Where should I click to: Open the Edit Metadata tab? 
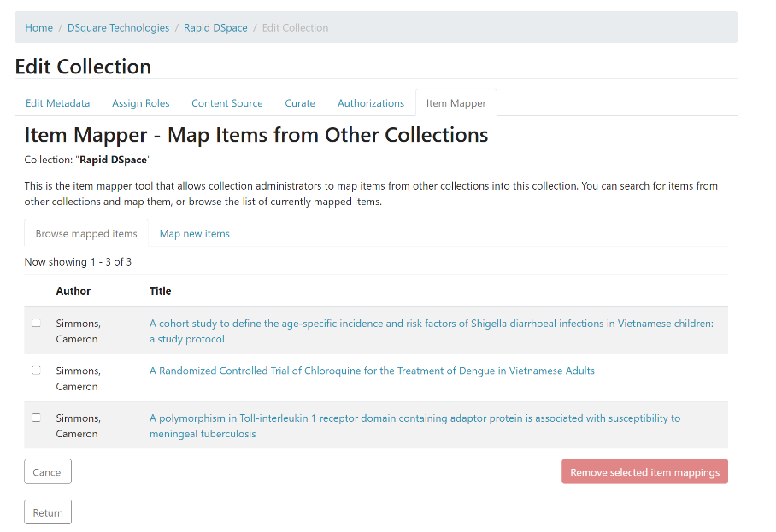coord(57,103)
